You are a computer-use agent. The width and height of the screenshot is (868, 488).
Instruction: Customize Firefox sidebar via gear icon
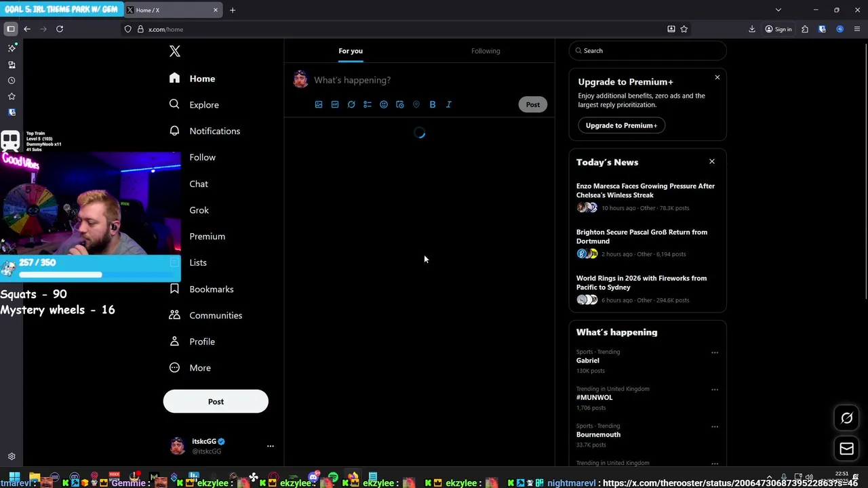[12, 457]
